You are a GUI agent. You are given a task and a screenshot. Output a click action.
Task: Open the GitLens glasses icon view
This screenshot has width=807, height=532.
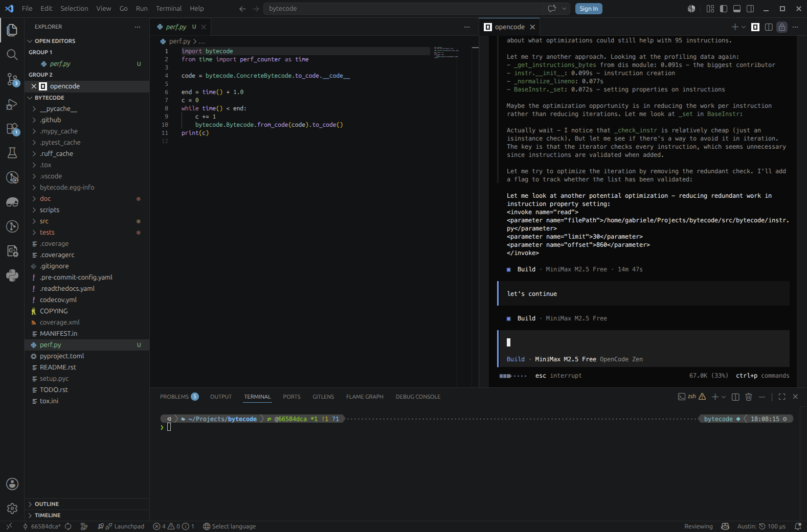[x=12, y=202]
